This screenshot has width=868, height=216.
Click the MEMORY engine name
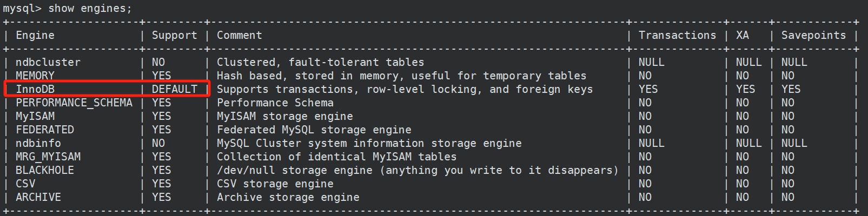35,76
